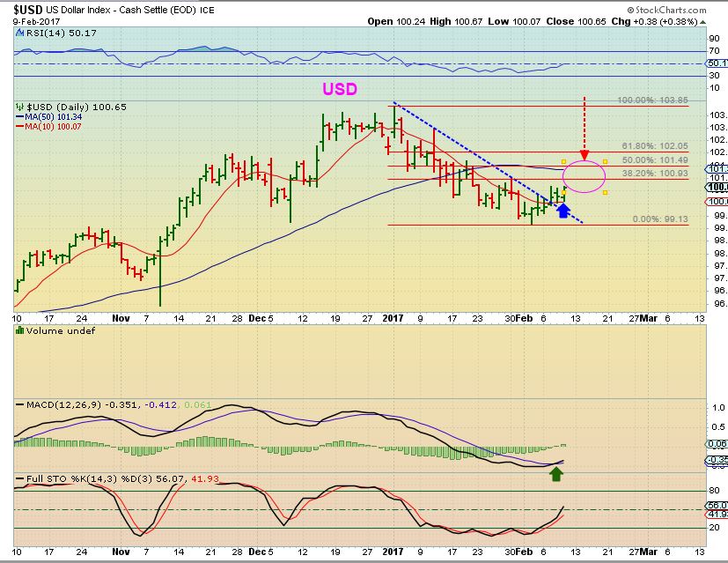Image resolution: width=728 pixels, height=563 pixels.
Task: Click the $USD ticker symbol in the title
Action: [28, 10]
